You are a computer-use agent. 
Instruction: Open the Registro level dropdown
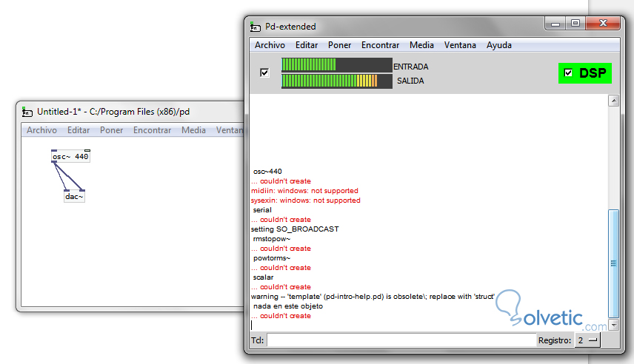[x=587, y=340]
